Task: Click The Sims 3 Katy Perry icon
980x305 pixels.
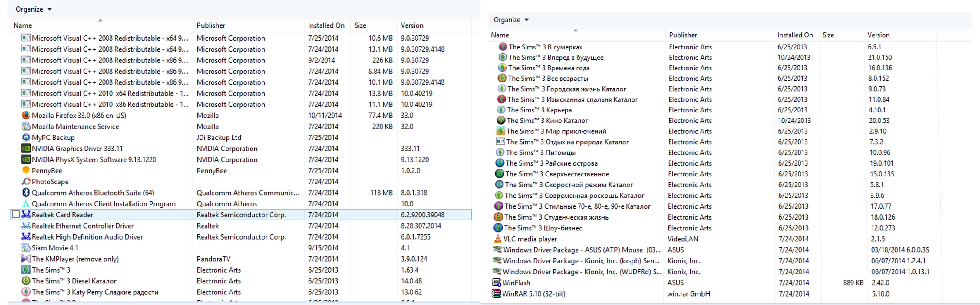Action: point(26,292)
